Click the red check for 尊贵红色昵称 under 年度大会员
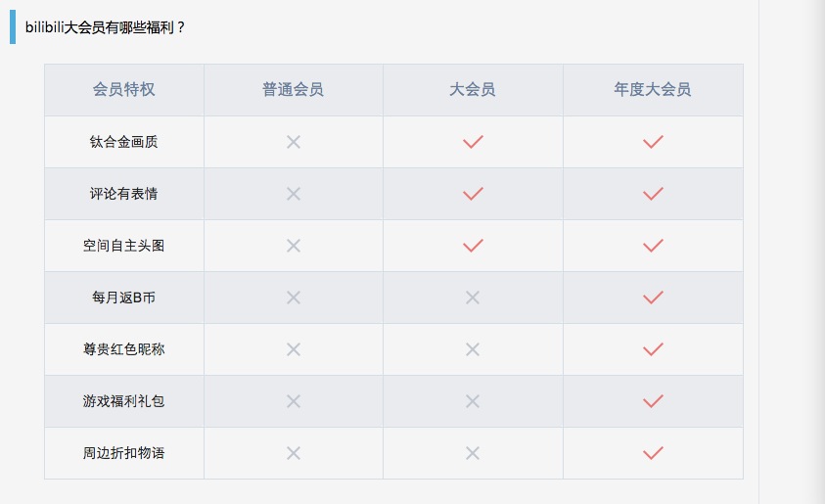Image resolution: width=825 pixels, height=504 pixels. 653,349
